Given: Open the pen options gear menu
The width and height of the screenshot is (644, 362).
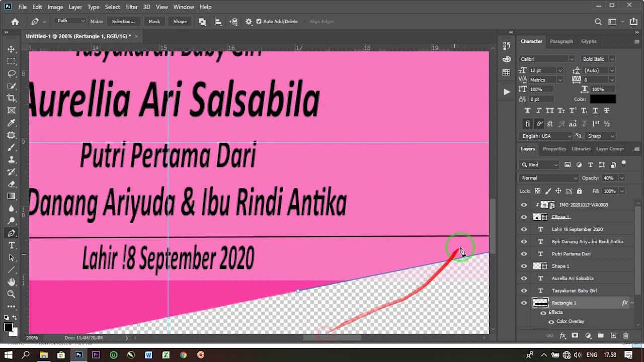Looking at the screenshot, I should click(x=249, y=22).
